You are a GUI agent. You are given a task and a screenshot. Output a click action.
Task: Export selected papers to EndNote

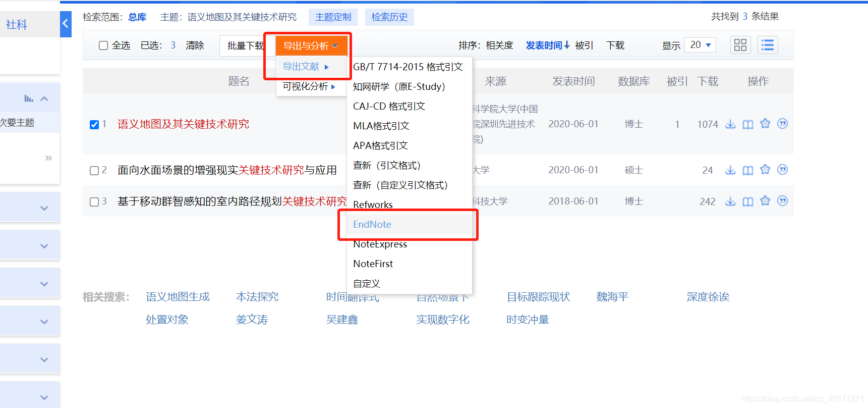410,224
